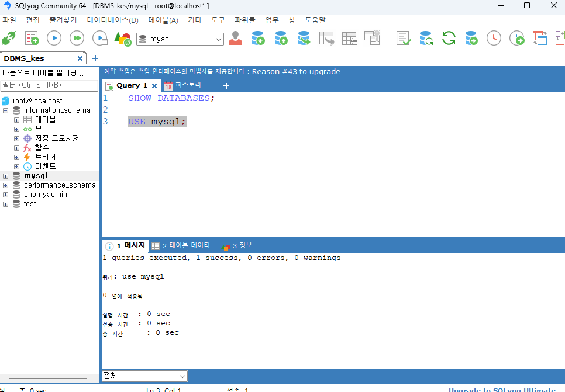Add a new connection tab with plus

pos(95,58)
